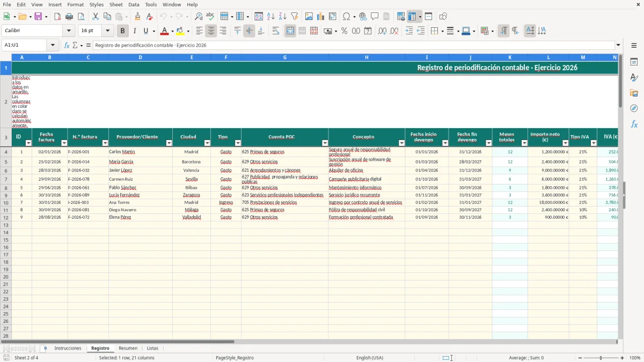This screenshot has width=644, height=362.
Task: Click the Formula equals button
Action: click(x=89, y=45)
